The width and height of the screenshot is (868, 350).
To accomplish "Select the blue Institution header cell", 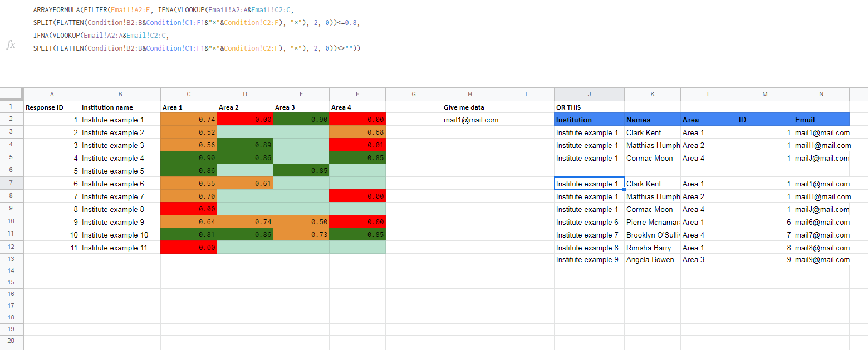I will 589,120.
